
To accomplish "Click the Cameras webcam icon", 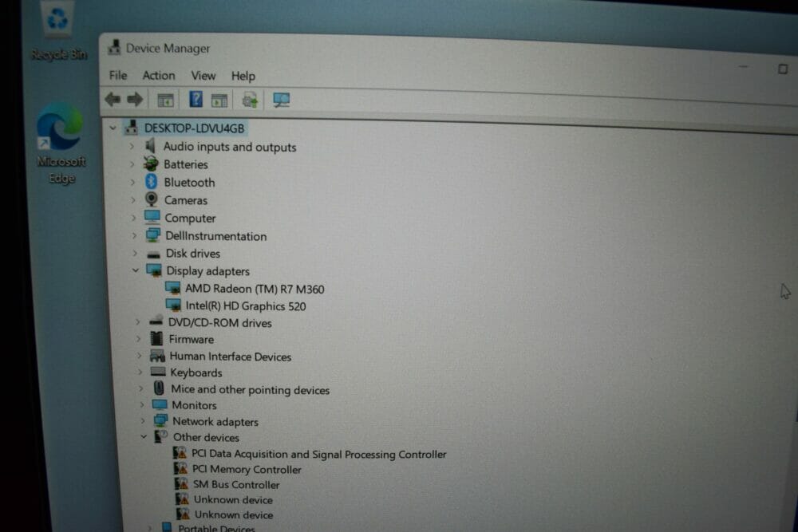I will point(151,199).
